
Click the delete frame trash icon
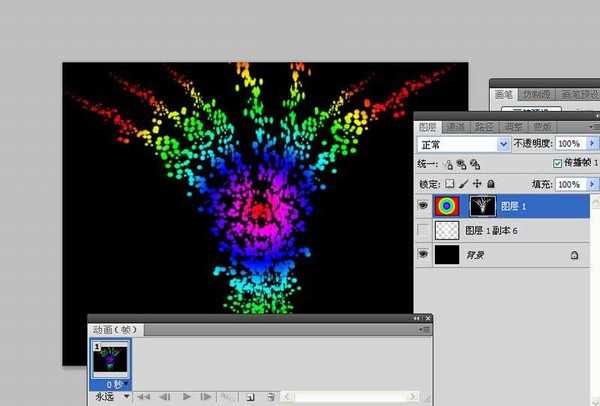[270, 397]
